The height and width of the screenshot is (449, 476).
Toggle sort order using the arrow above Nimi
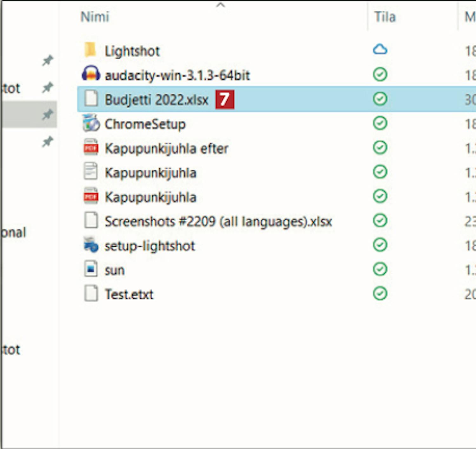pyautogui.click(x=220, y=5)
